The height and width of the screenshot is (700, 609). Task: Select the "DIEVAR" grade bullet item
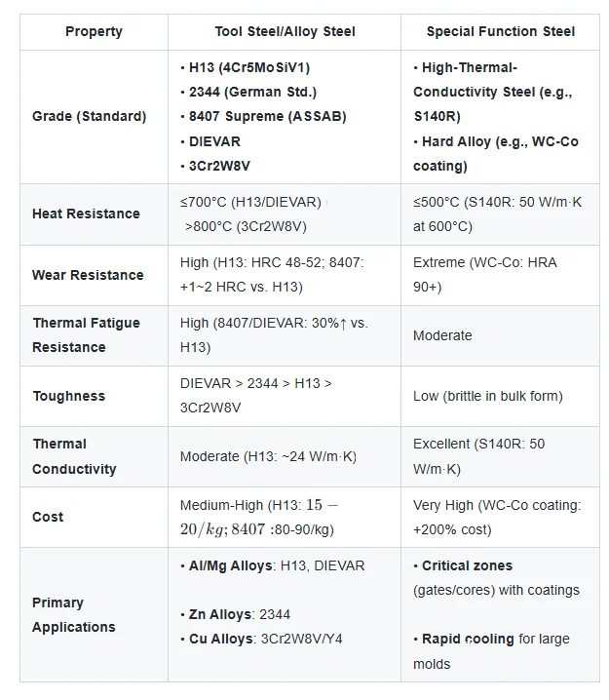(x=210, y=141)
